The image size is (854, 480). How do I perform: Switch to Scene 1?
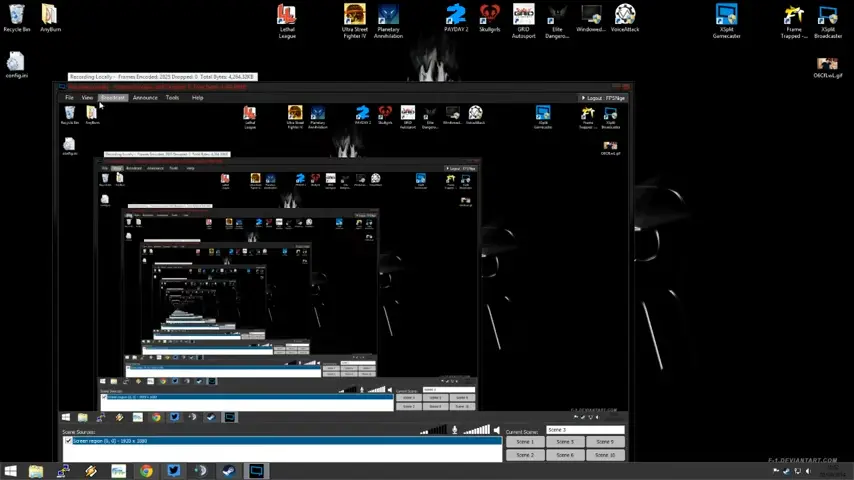pyautogui.click(x=525, y=442)
